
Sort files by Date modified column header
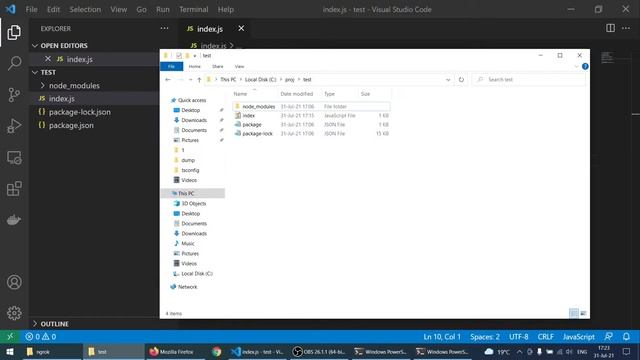(297, 94)
